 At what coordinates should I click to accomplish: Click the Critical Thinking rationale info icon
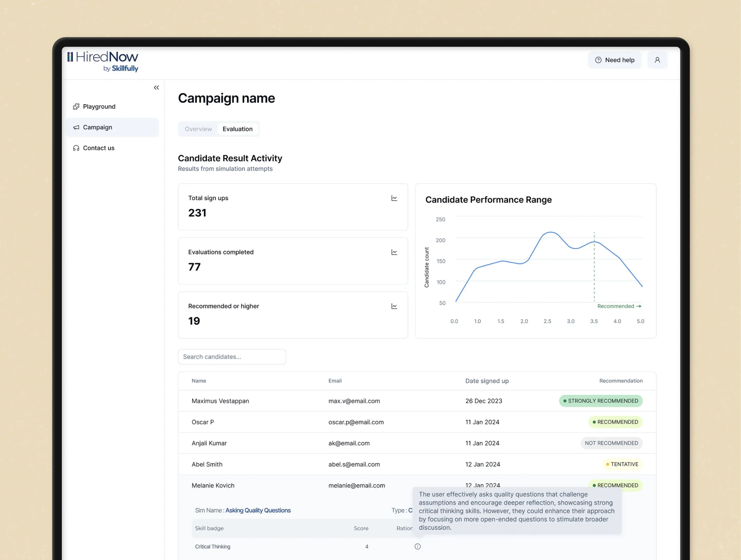[417, 547]
